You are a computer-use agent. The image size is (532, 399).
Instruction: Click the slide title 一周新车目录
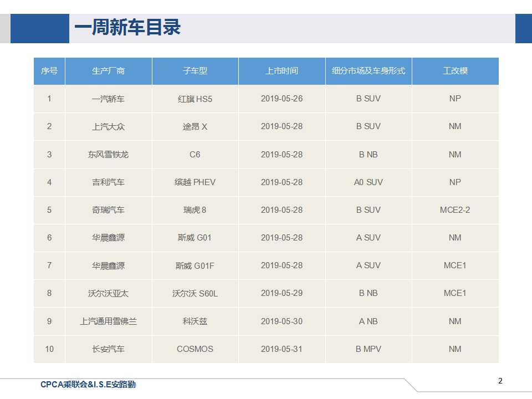127,28
